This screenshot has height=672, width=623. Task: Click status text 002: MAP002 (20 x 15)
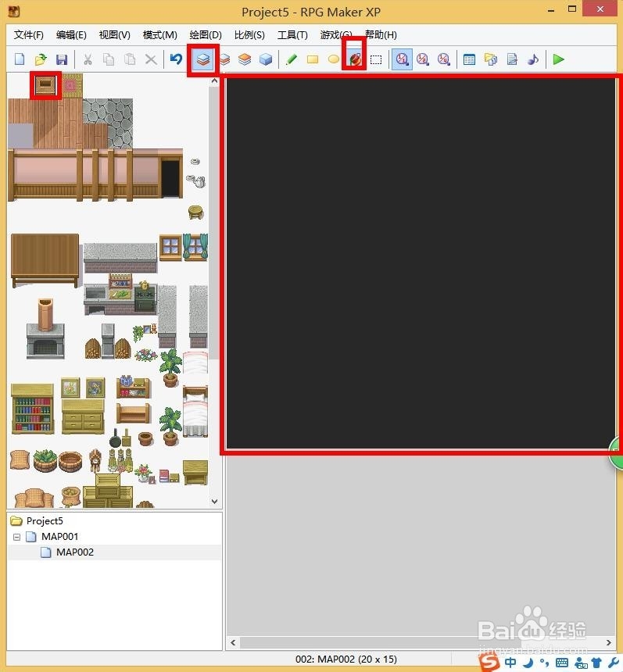click(x=346, y=659)
